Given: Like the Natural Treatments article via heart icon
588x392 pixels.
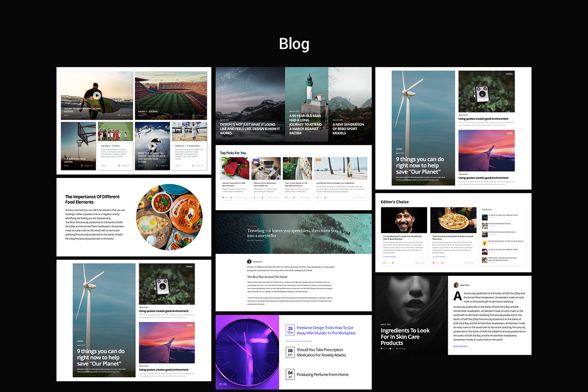Looking at the screenshot, I should pyautogui.click(x=223, y=197).
